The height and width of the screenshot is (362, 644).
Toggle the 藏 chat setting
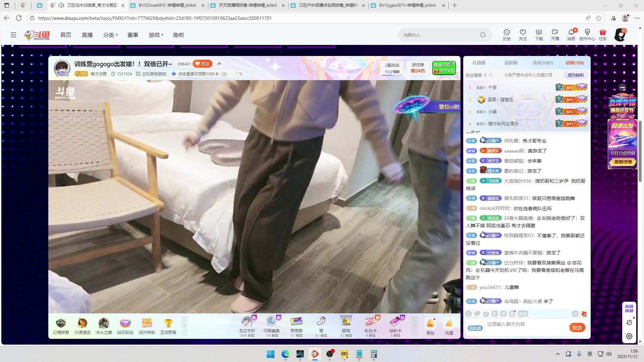point(513,314)
